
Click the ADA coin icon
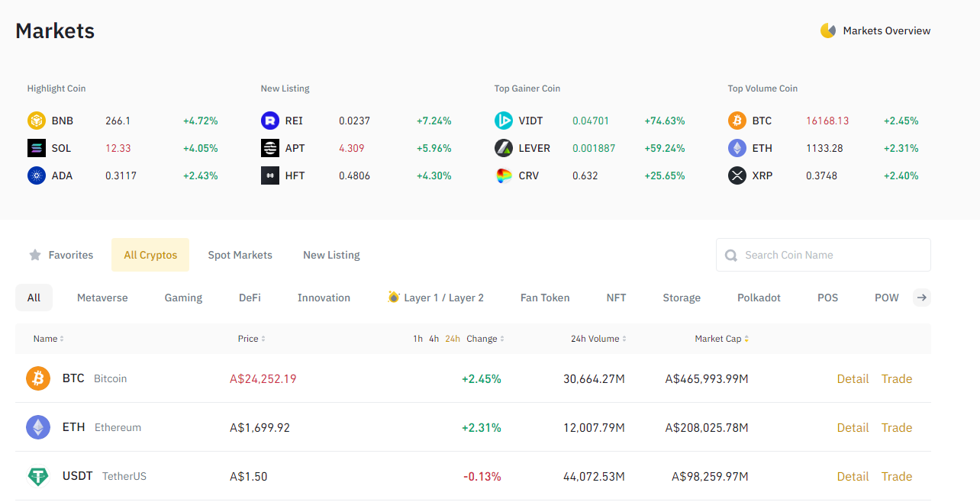pyautogui.click(x=37, y=175)
